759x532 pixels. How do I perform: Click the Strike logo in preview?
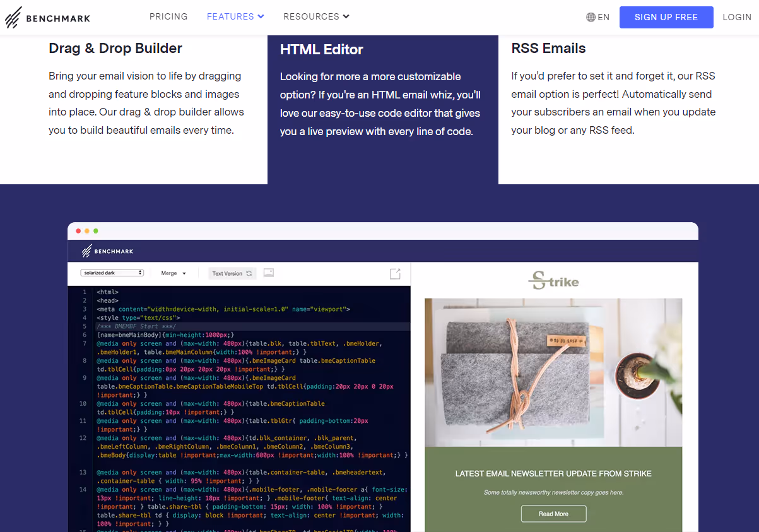pyautogui.click(x=553, y=280)
